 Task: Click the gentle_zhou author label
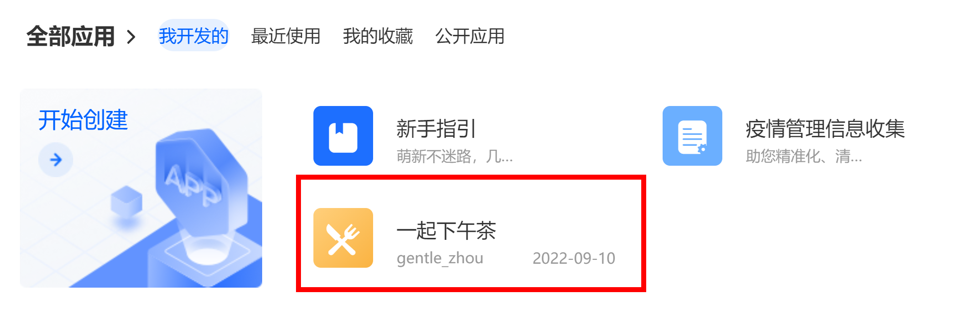click(440, 258)
